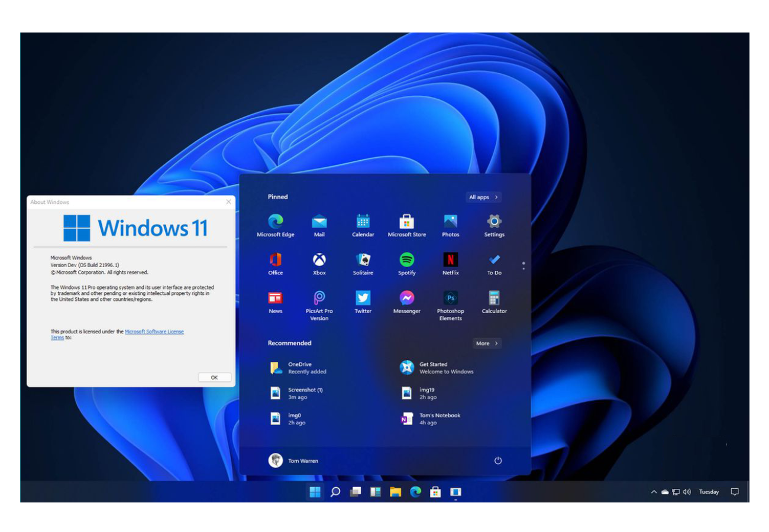Screen dimensions: 769x532
Task: Close the About Windows dialog
Action: coord(228,202)
